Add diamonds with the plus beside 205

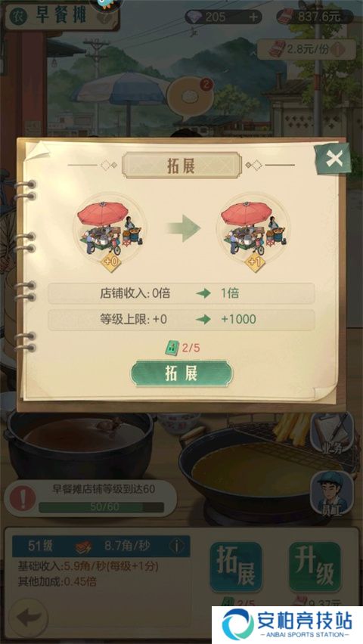(254, 17)
